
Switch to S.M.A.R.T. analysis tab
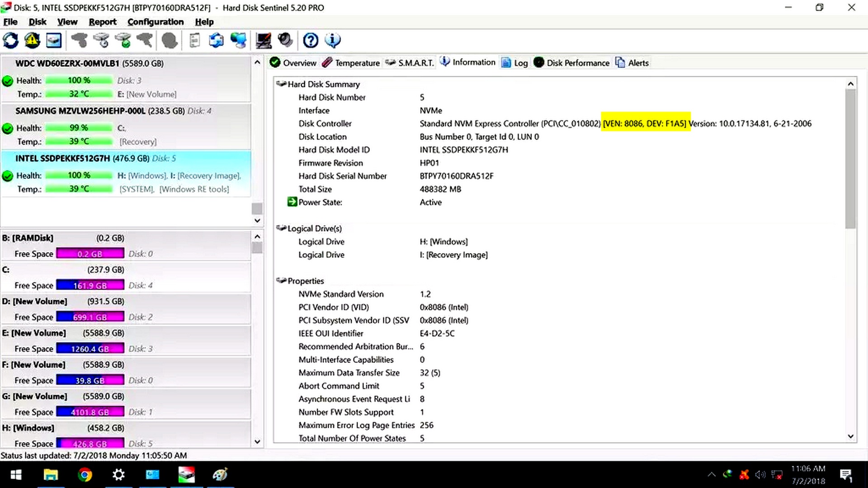(x=416, y=62)
